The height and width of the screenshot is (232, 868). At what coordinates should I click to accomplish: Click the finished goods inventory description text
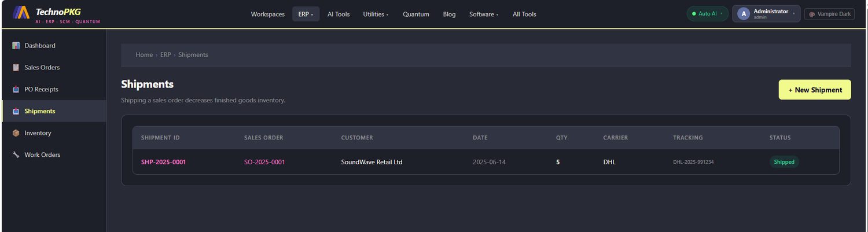point(203,100)
